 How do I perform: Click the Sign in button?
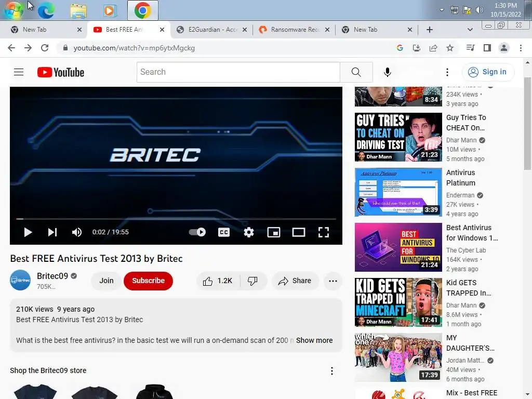coord(488,72)
